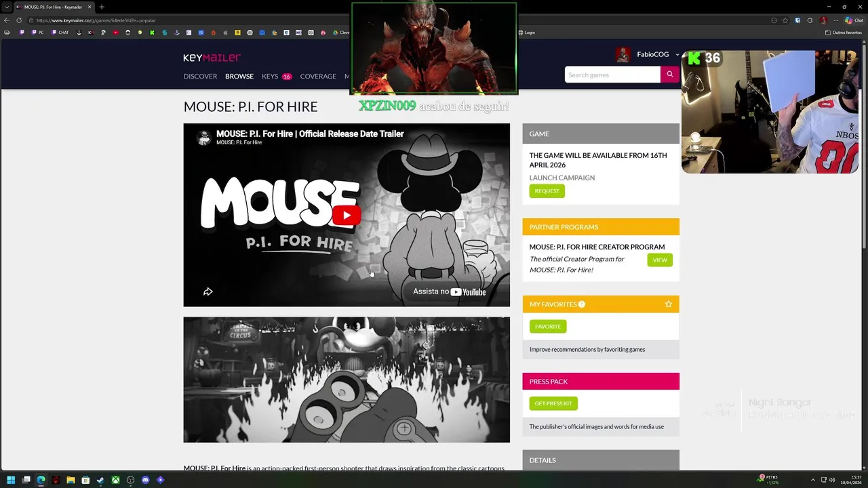Image resolution: width=868 pixels, height=488 pixels.
Task: Click the magenta search magnifier button
Action: [x=669, y=75]
